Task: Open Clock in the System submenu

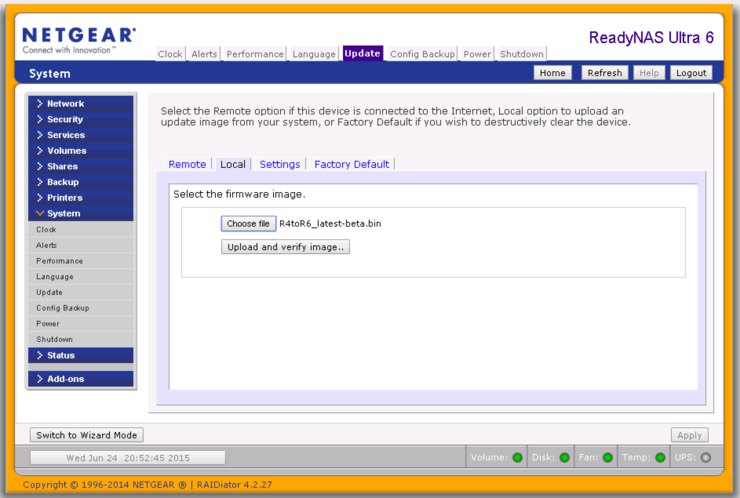Action: [81, 229]
